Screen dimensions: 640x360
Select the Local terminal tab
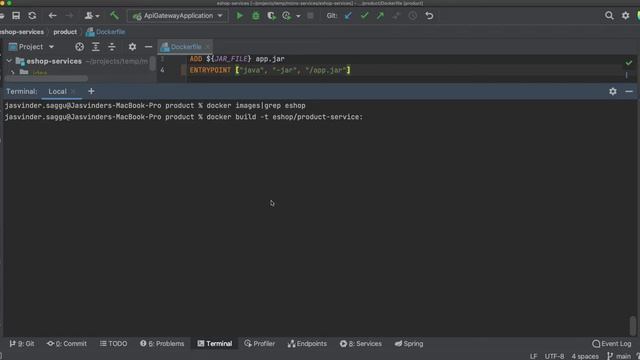pyautogui.click(x=58, y=91)
